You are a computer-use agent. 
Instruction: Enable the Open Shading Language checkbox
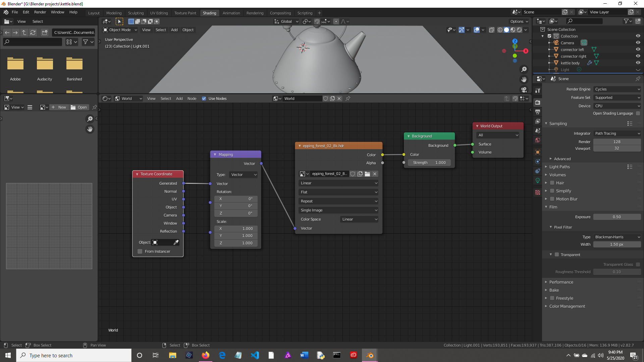(x=638, y=113)
